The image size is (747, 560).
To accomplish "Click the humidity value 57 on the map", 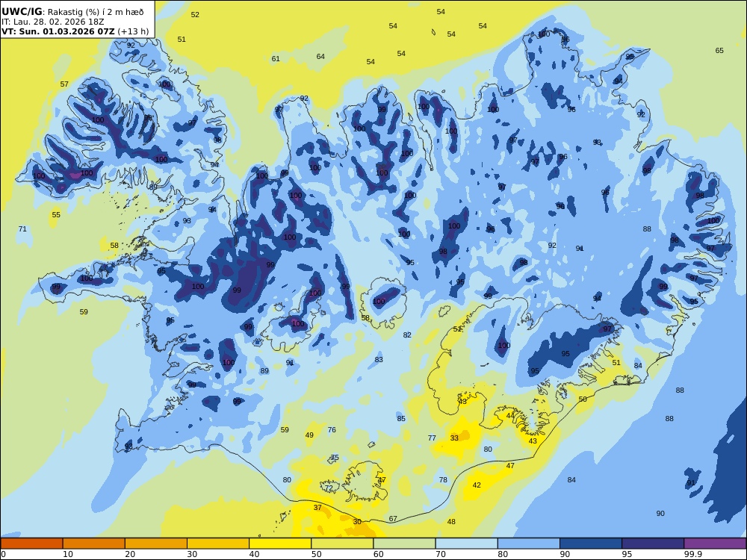I will 64,84.
